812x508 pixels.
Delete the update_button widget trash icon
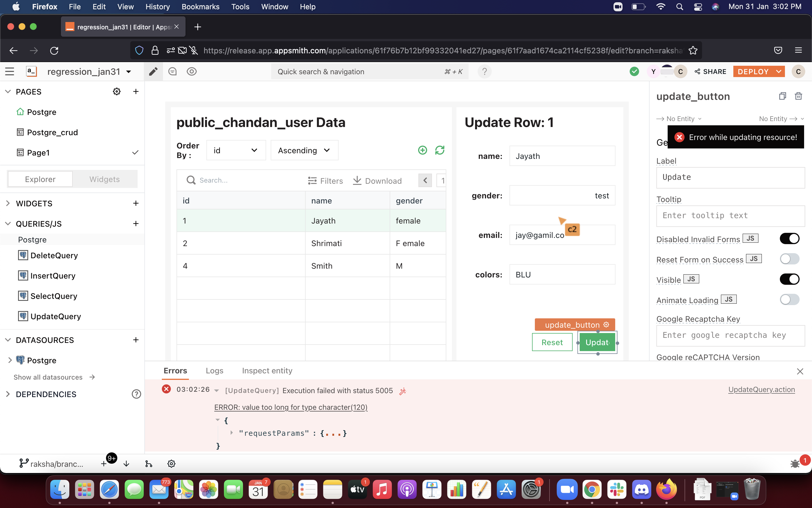798,96
